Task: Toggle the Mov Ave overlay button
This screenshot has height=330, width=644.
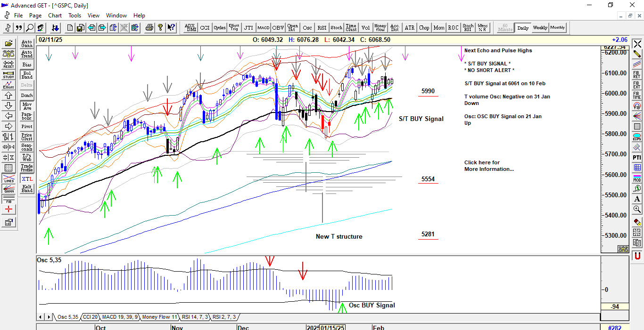Action: [x=27, y=106]
